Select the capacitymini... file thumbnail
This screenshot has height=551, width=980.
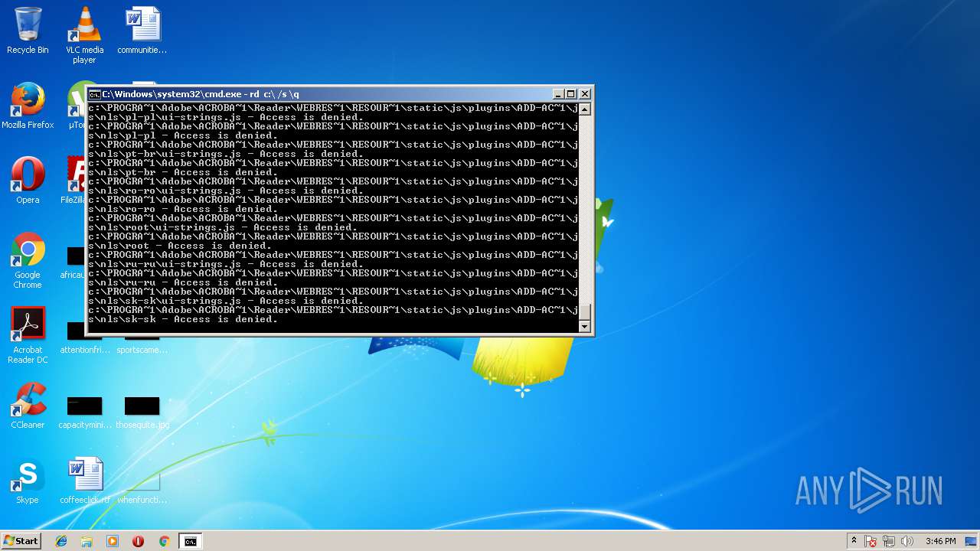[x=84, y=412]
